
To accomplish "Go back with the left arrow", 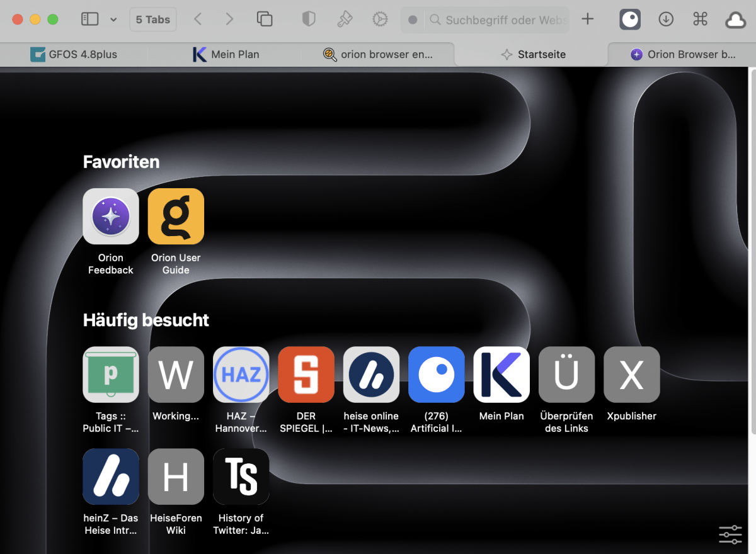I will [198, 20].
